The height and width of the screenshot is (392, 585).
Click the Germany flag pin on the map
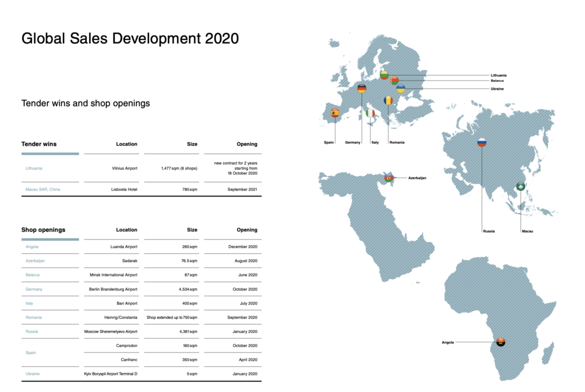click(x=362, y=88)
